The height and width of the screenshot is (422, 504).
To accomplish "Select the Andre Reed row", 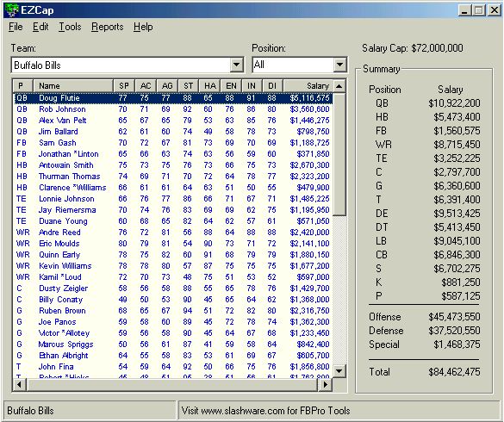I will pyautogui.click(x=173, y=232).
